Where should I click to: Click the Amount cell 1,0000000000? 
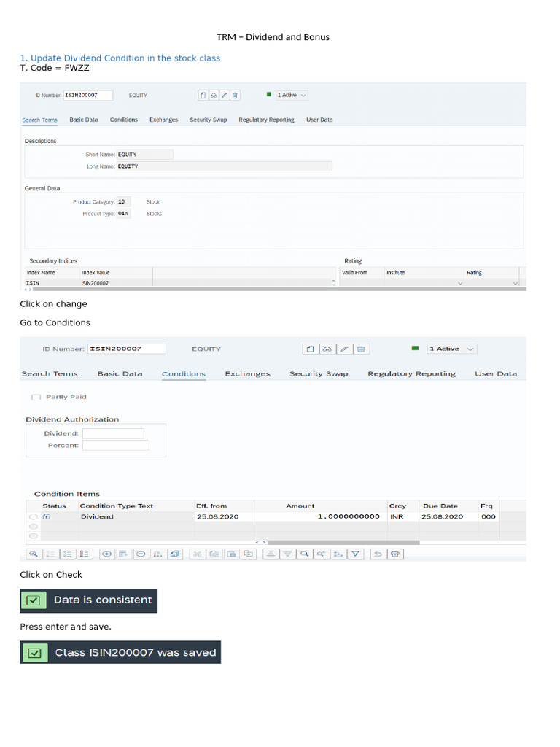click(x=321, y=517)
